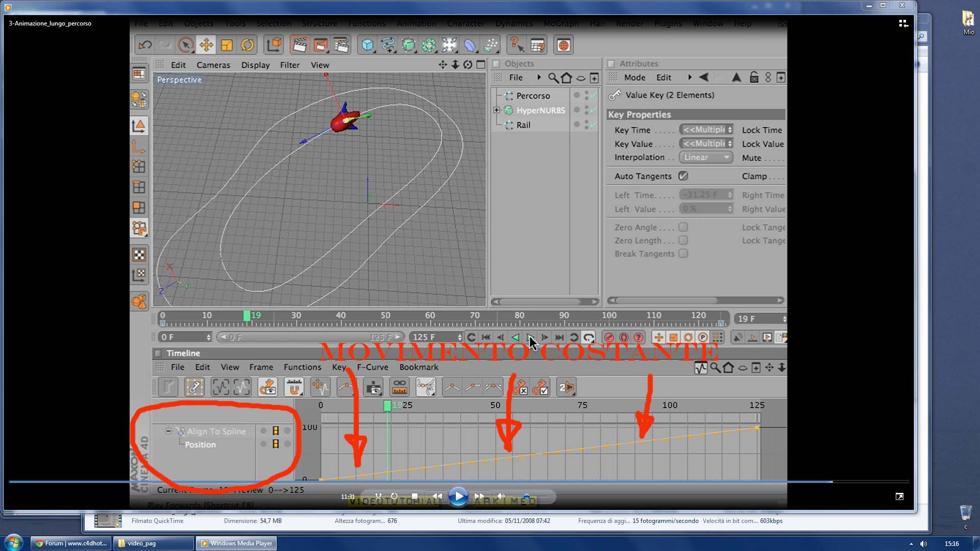Select the Move tool icon
Image resolution: width=980 pixels, height=551 pixels.
point(206,45)
